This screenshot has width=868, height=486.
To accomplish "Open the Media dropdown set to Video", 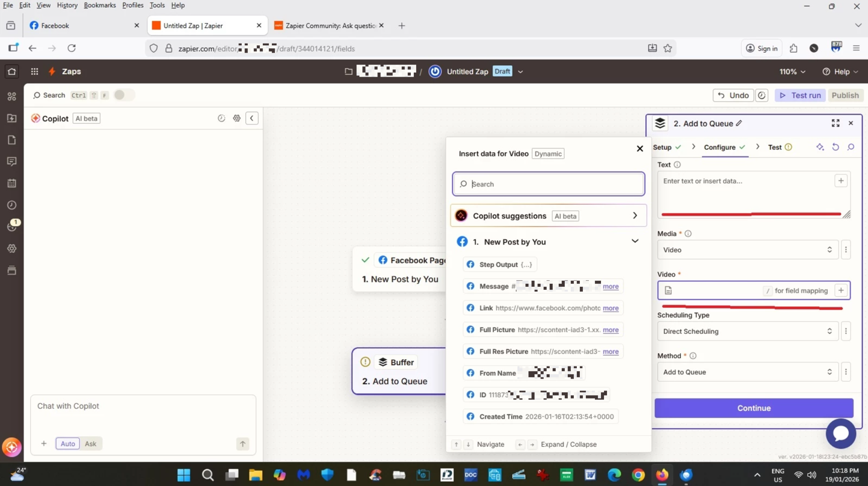I will coord(747,250).
